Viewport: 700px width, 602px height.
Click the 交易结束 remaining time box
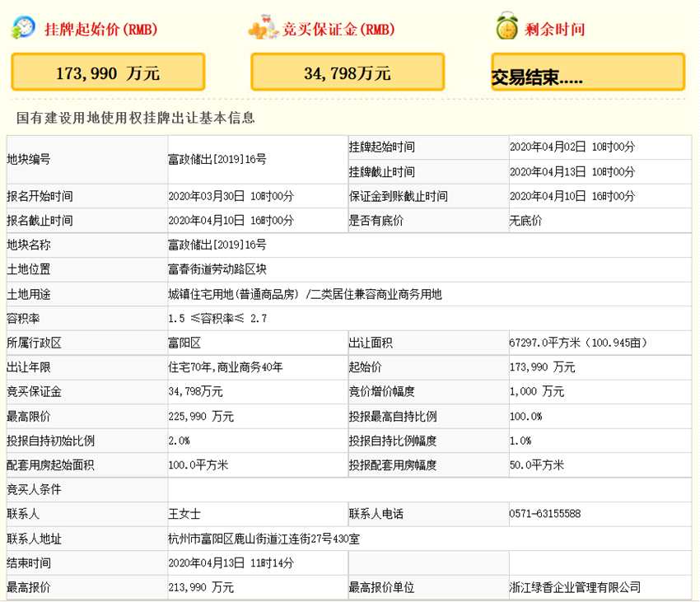pyautogui.click(x=586, y=72)
